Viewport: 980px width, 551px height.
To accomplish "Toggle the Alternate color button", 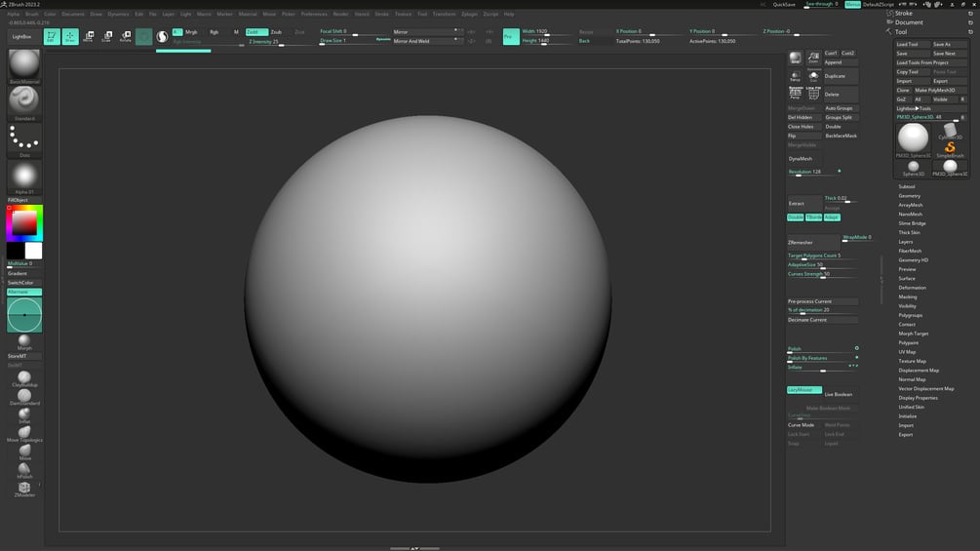I will [x=24, y=292].
